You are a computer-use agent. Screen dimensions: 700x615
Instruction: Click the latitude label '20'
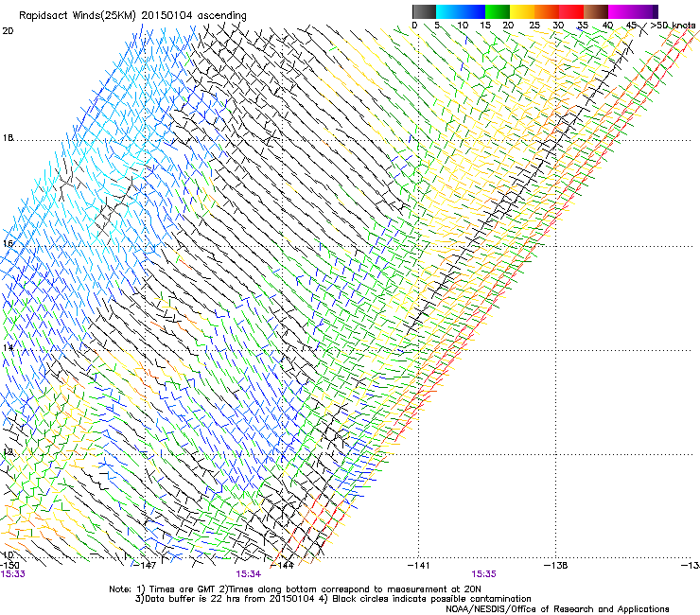click(8, 31)
